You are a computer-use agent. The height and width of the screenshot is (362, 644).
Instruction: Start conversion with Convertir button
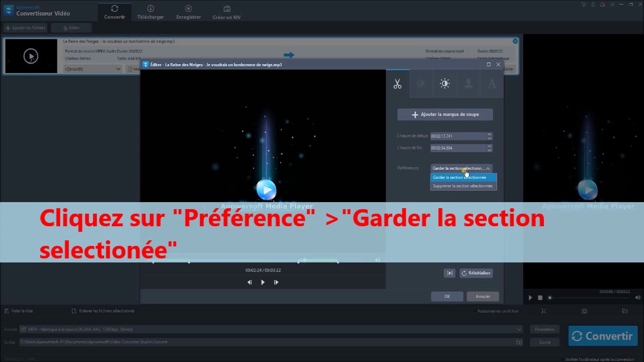[603, 336]
